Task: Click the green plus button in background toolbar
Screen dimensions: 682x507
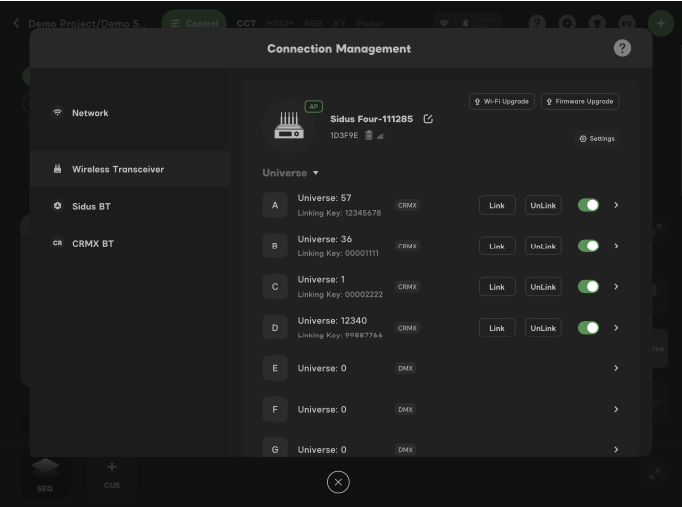Action: click(661, 23)
